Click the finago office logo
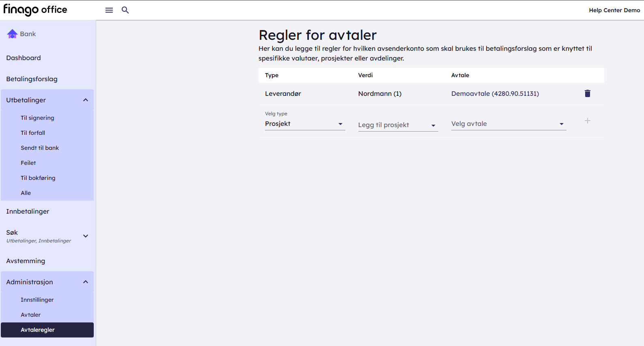The width and height of the screenshot is (644, 346). 35,10
